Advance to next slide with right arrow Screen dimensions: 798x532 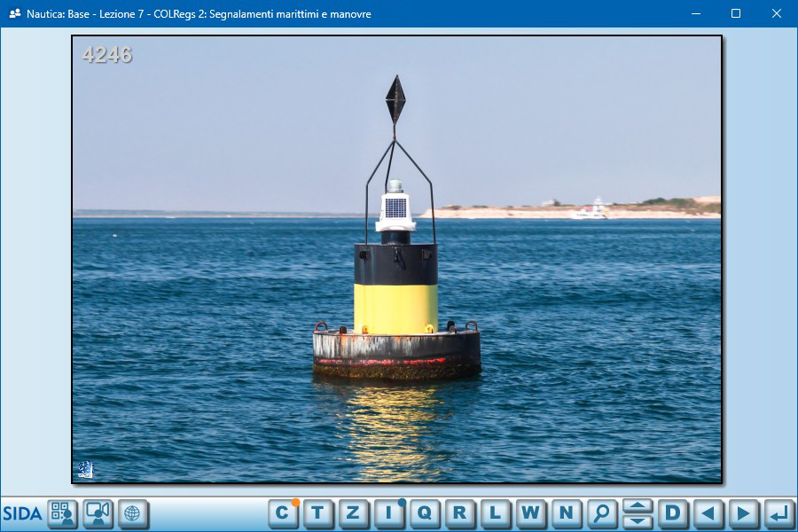pyautogui.click(x=743, y=512)
